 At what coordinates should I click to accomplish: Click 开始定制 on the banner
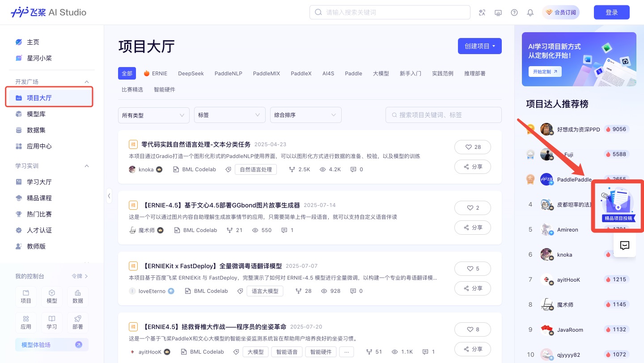click(545, 71)
